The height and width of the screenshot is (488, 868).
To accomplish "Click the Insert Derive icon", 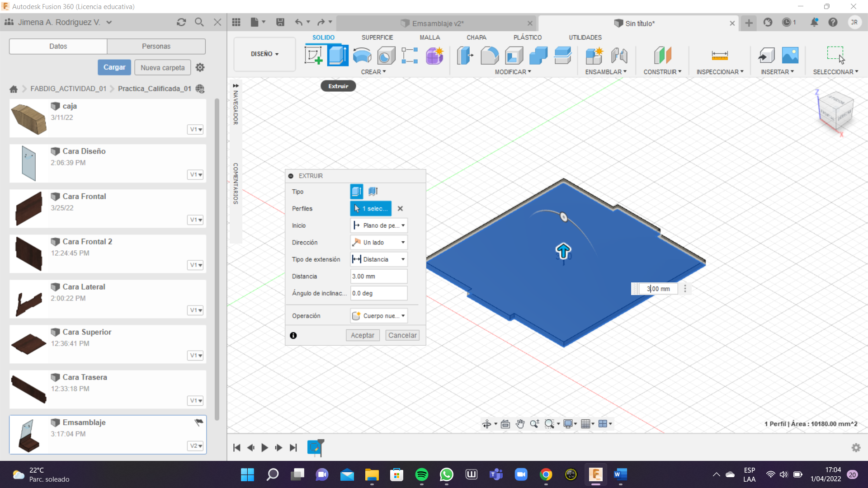I will coord(766,56).
